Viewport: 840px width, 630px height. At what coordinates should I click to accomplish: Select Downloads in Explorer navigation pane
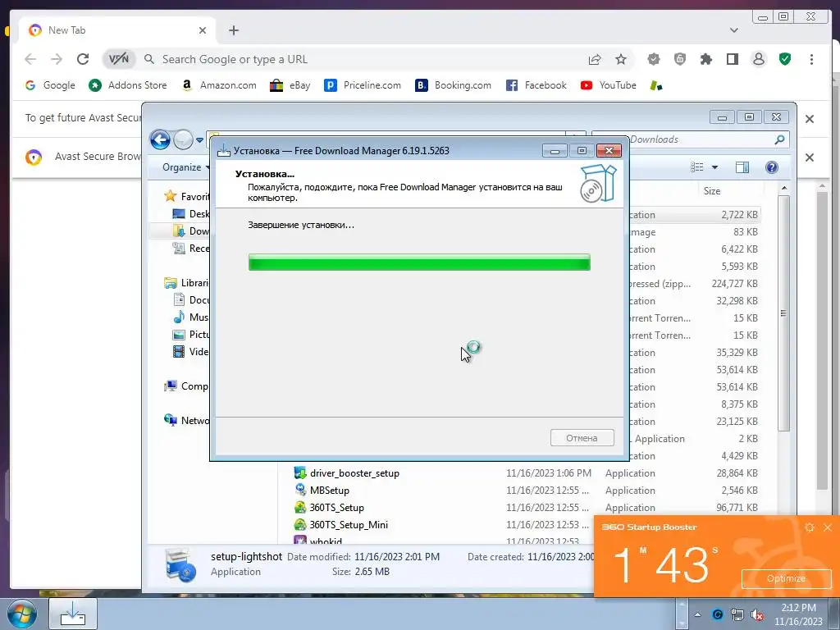[x=191, y=231]
